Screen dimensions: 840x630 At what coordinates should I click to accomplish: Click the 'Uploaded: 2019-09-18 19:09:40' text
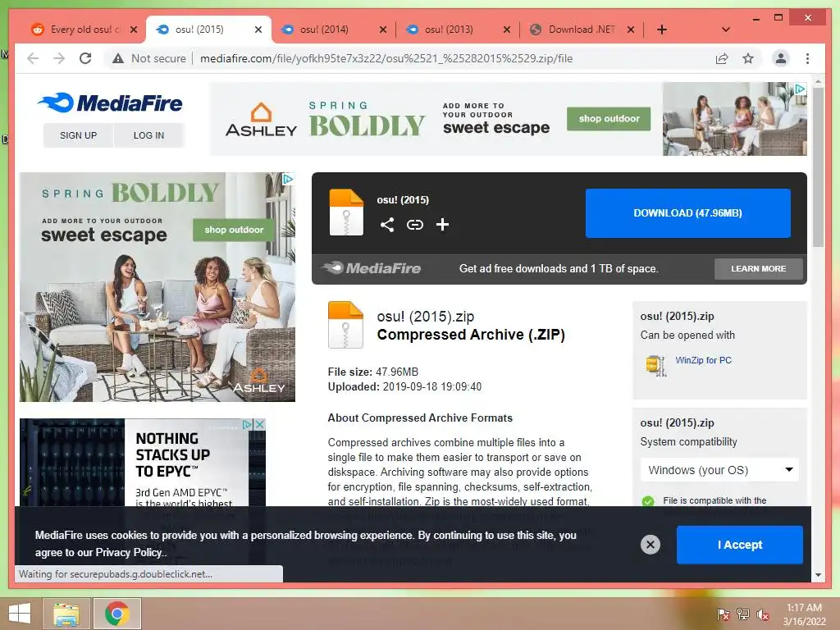point(404,387)
